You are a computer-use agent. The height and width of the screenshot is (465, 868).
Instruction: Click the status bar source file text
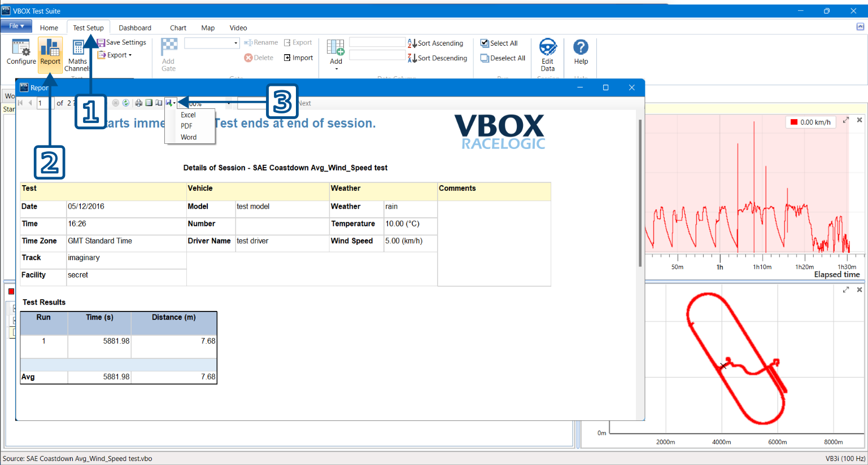click(x=78, y=459)
